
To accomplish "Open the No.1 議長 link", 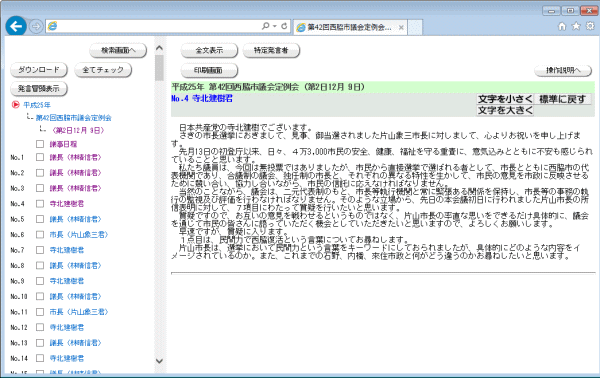I will click(x=75, y=157).
